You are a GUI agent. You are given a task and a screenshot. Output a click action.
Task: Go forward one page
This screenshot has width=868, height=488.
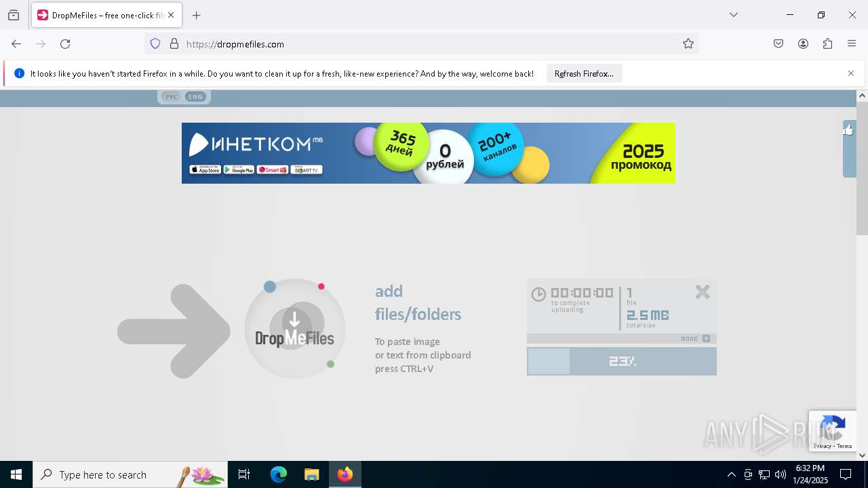(41, 44)
